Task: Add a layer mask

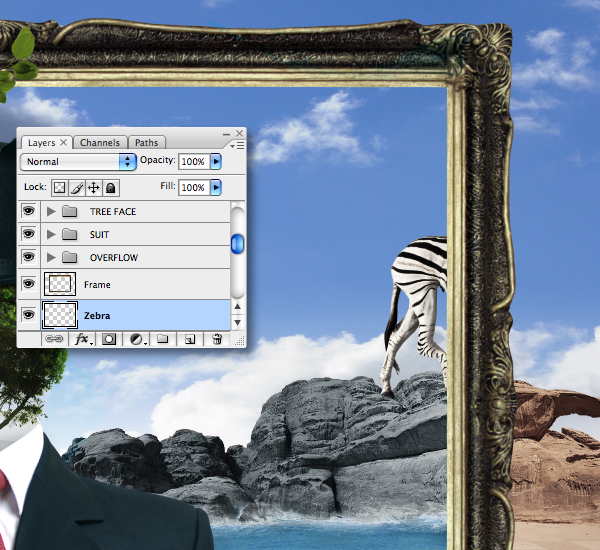Action: tap(109, 339)
